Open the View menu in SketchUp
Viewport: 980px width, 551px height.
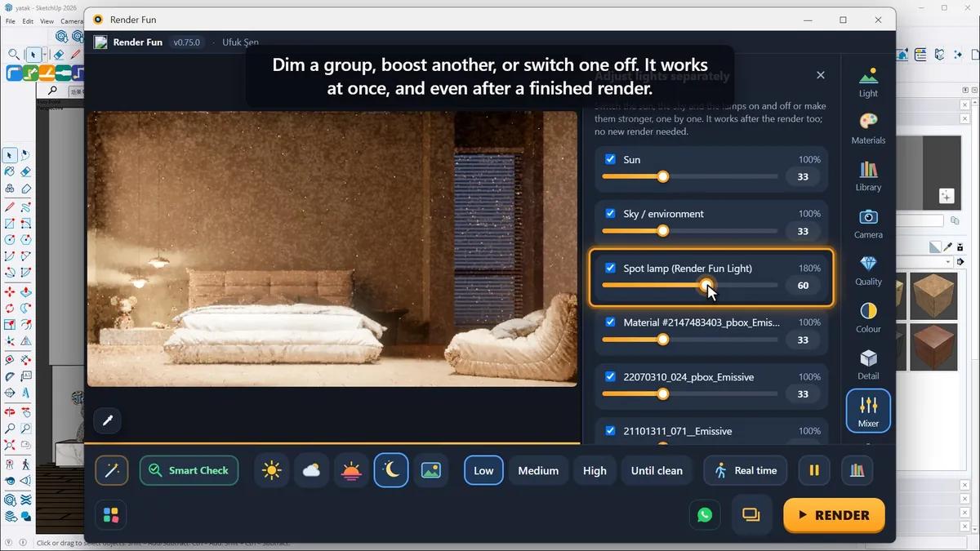point(47,21)
